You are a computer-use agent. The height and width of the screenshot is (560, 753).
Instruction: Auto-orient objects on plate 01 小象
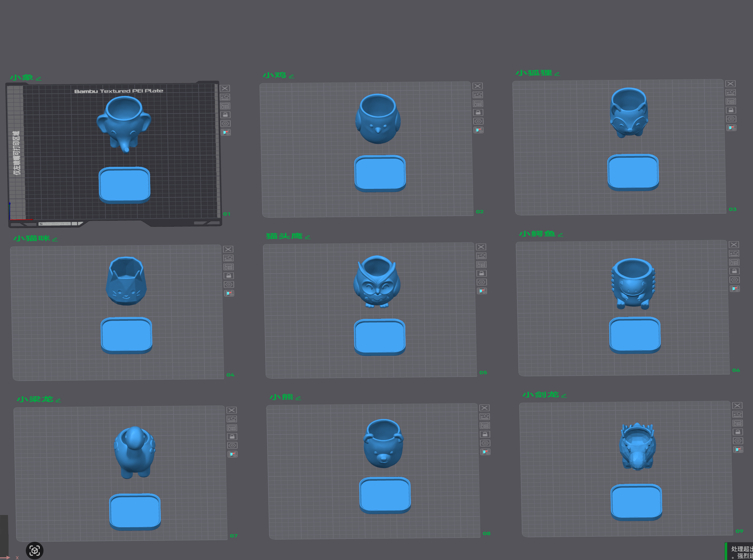click(225, 97)
